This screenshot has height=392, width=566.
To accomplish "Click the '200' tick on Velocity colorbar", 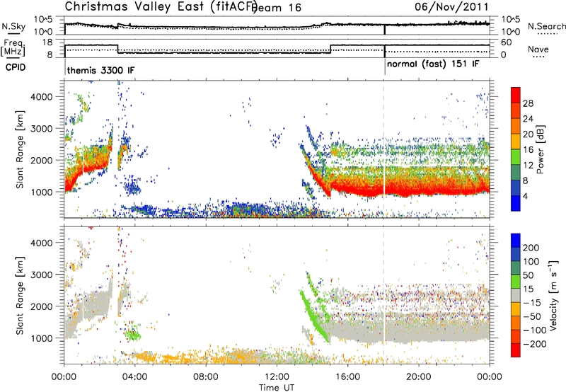I will [531, 248].
